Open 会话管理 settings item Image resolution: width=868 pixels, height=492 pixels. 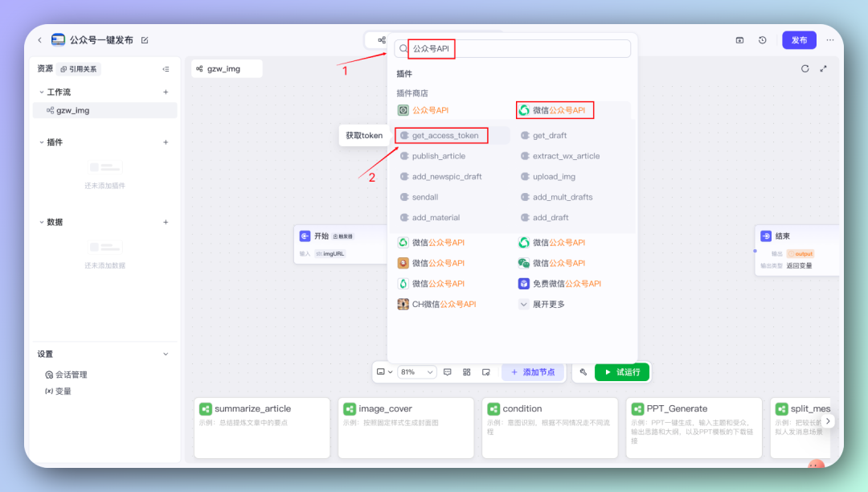tap(66, 375)
